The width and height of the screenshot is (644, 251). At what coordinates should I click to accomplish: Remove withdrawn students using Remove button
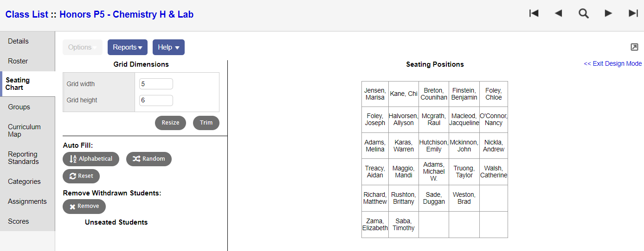click(x=84, y=207)
